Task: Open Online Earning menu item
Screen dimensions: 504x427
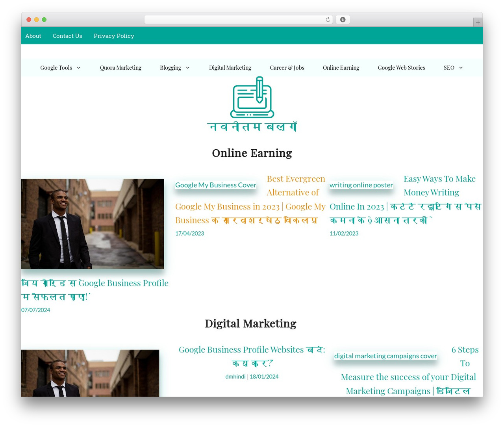Action: click(x=341, y=68)
